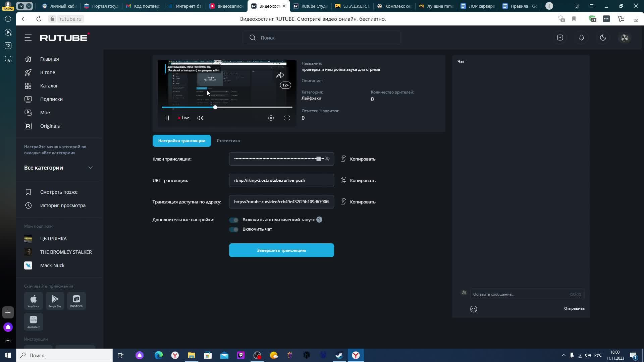Viewport: 644px width, 362px height.
Task: Click the Live indicator
Action: (184, 118)
